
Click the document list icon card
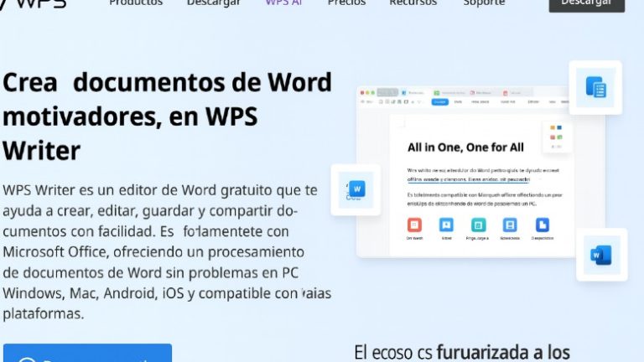[x=595, y=87]
